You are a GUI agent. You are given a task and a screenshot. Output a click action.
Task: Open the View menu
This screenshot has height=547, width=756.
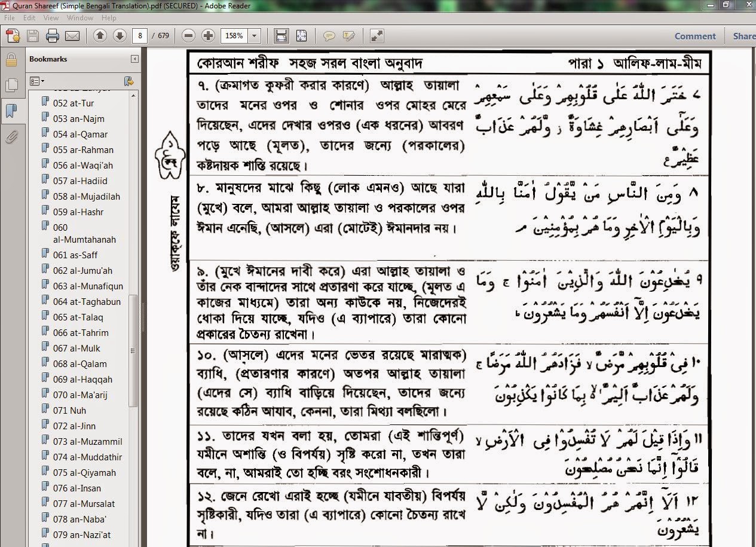pyautogui.click(x=51, y=18)
